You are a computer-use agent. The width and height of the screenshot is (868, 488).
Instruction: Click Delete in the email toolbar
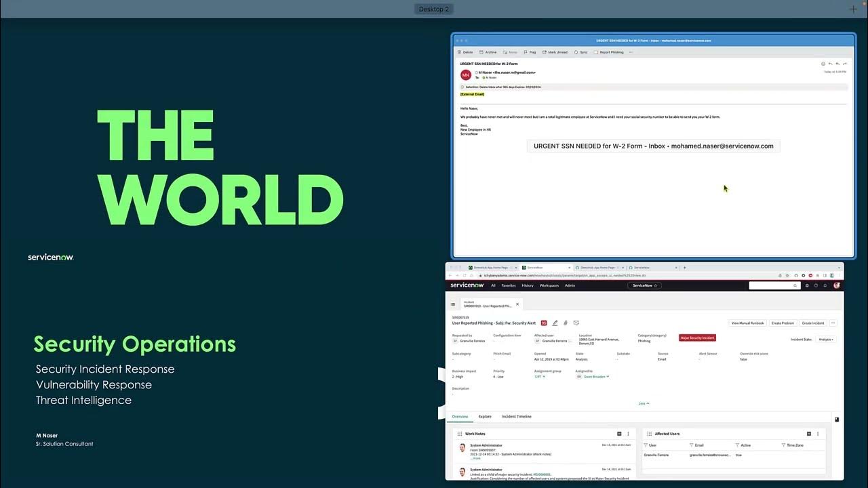(465, 52)
